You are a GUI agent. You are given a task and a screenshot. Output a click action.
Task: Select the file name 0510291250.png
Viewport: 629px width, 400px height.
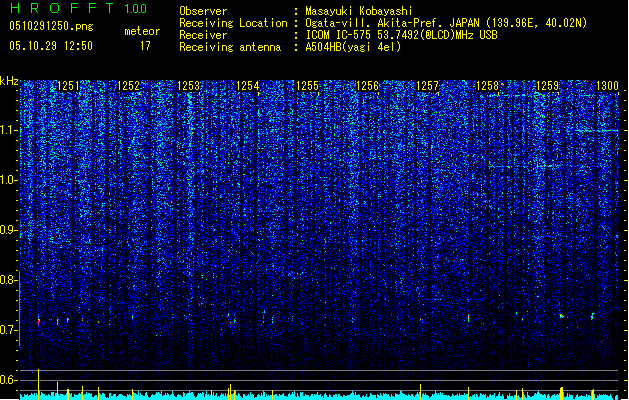[51, 26]
